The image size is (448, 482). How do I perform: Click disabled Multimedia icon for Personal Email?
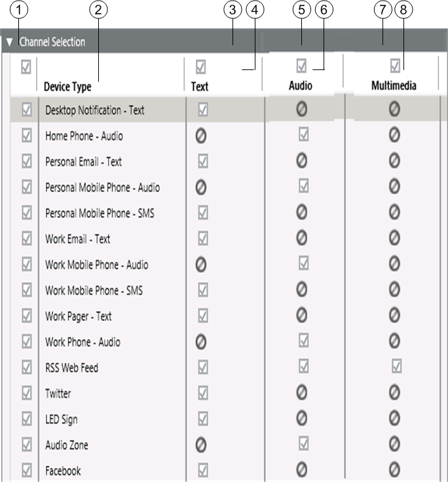pos(394,162)
